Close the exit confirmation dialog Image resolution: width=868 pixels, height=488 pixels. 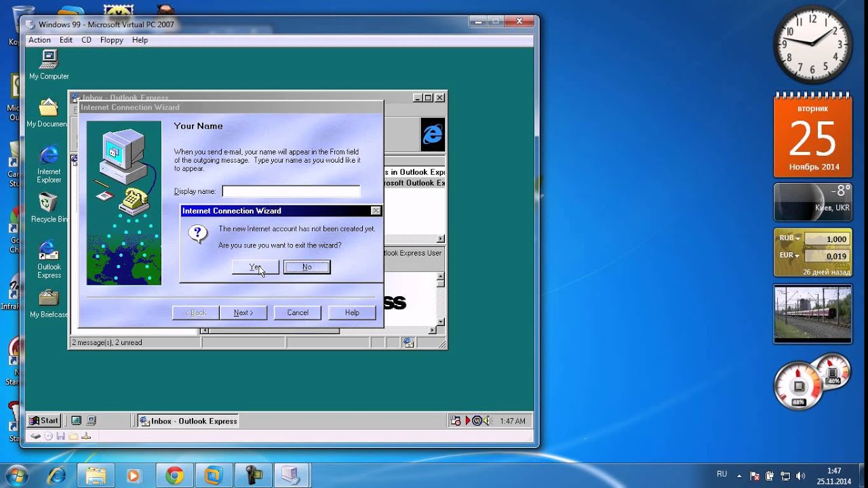coord(376,211)
